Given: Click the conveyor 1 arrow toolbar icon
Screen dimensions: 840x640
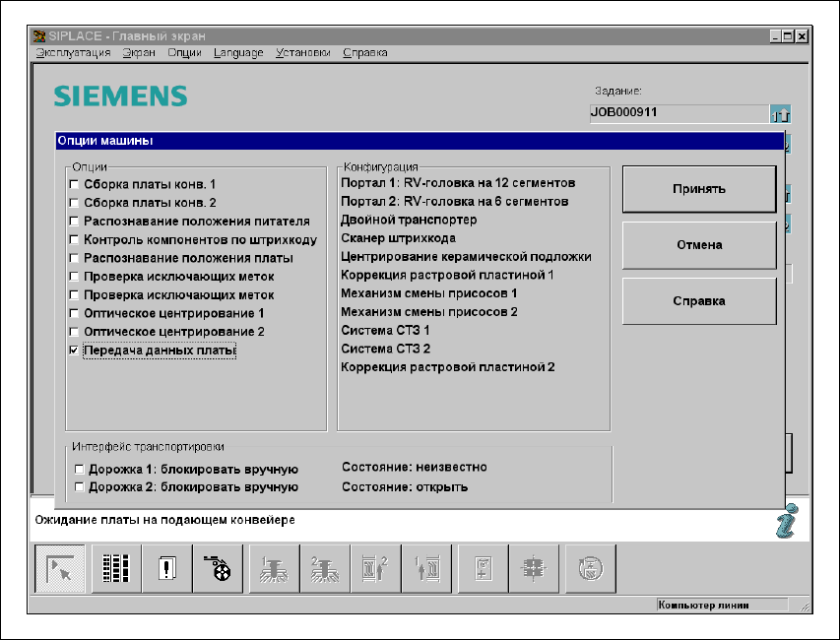Looking at the screenshot, I should point(426,568).
